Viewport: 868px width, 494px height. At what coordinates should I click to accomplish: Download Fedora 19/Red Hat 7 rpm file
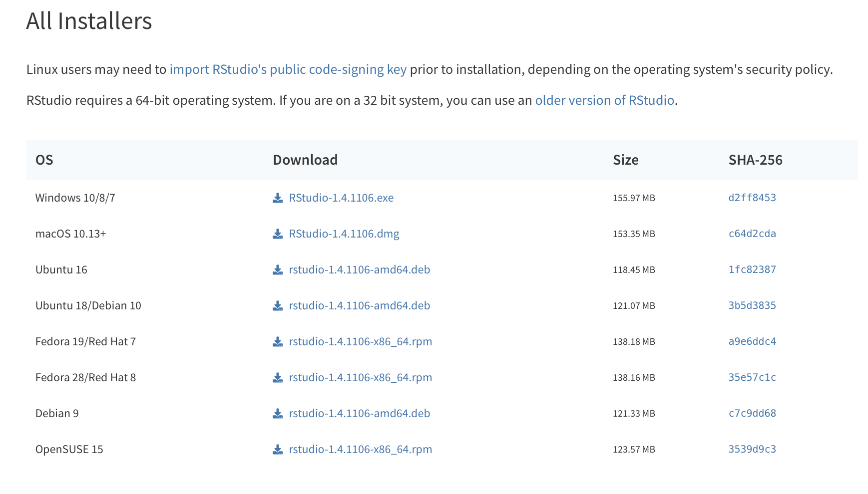pos(361,341)
